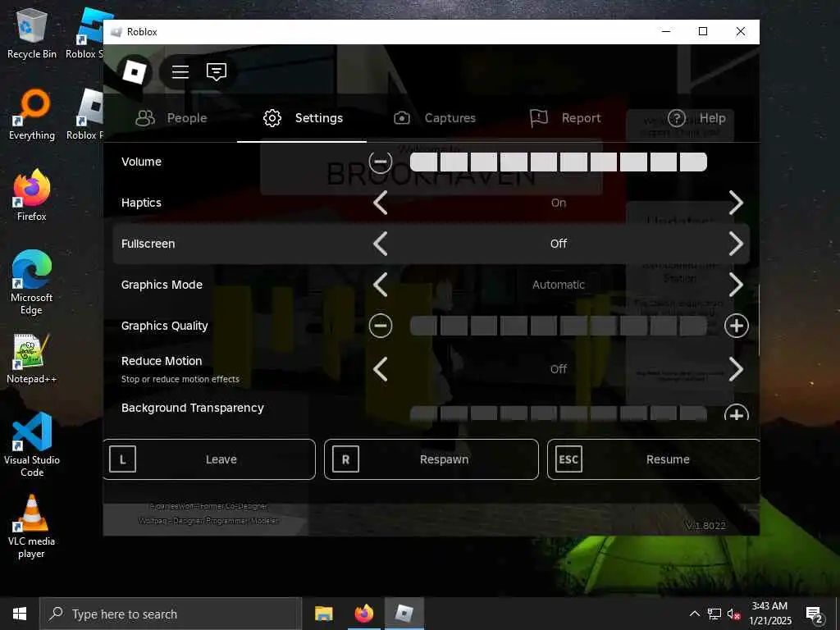The width and height of the screenshot is (840, 630).
Task: Open the Windows Start menu
Action: pos(20,614)
